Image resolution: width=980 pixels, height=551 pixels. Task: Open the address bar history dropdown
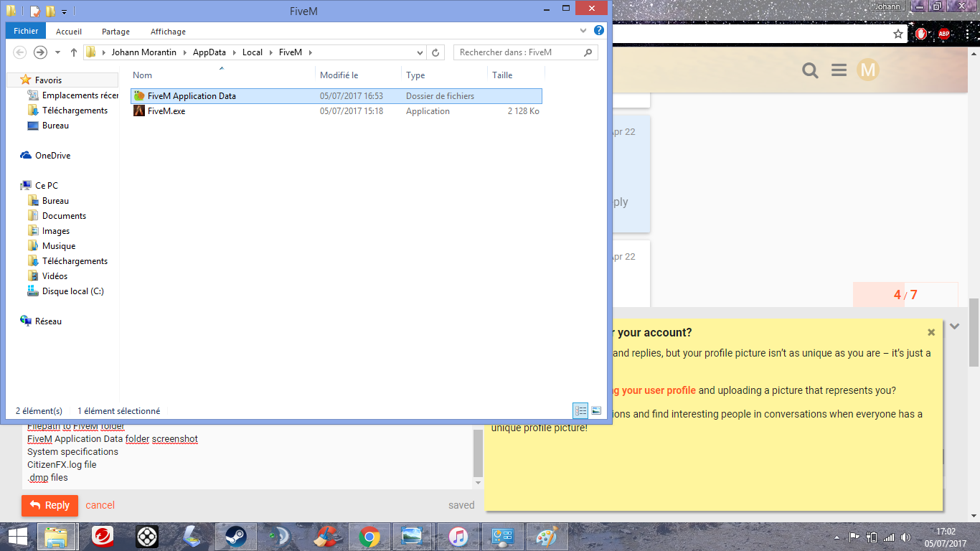(x=420, y=52)
